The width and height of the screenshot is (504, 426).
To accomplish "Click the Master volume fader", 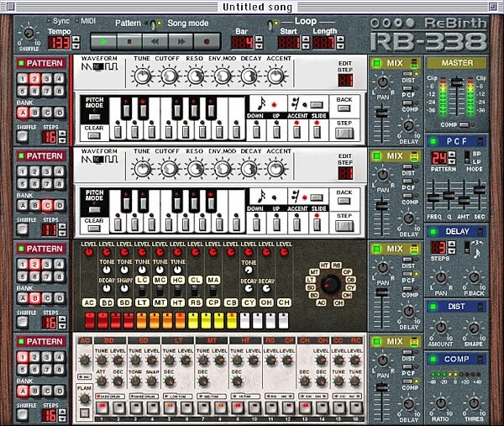I will point(456,82).
